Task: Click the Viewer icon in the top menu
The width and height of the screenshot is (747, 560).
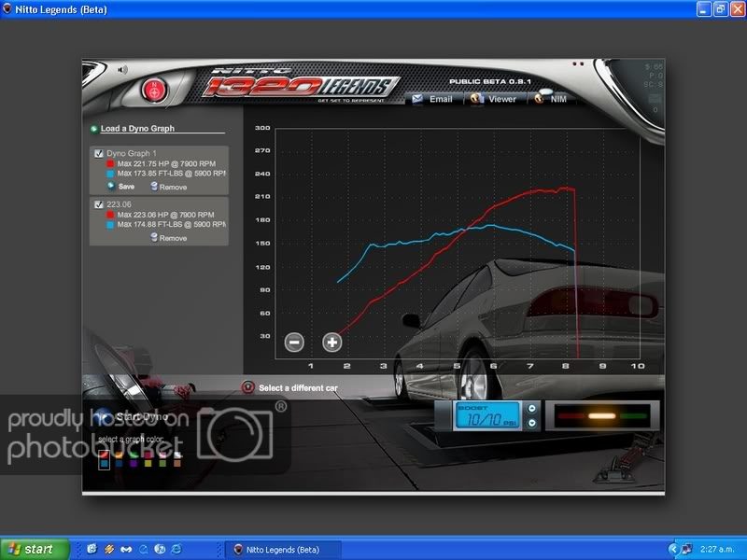Action: (477, 99)
